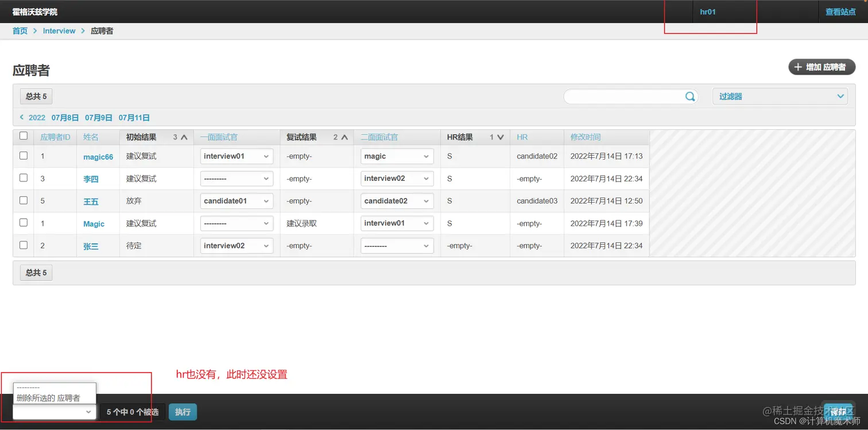Click timestamp 2022年7月14日 17:13

point(606,156)
